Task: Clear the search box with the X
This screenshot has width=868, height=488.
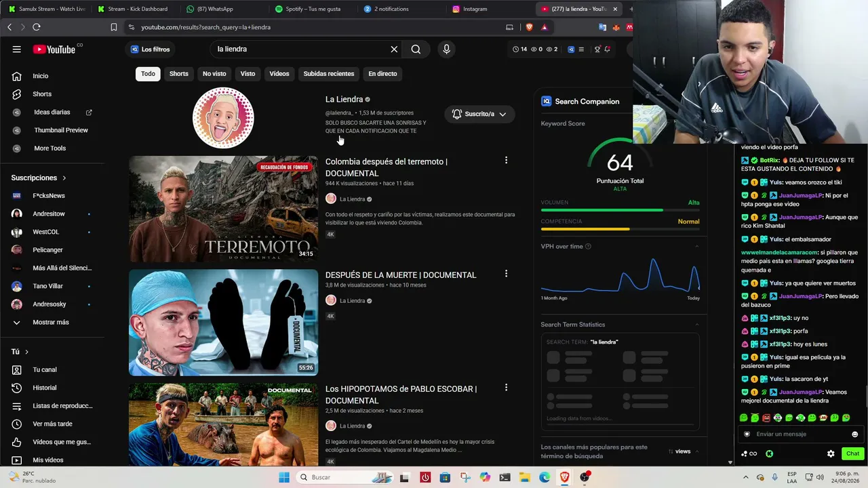Action: [394, 49]
